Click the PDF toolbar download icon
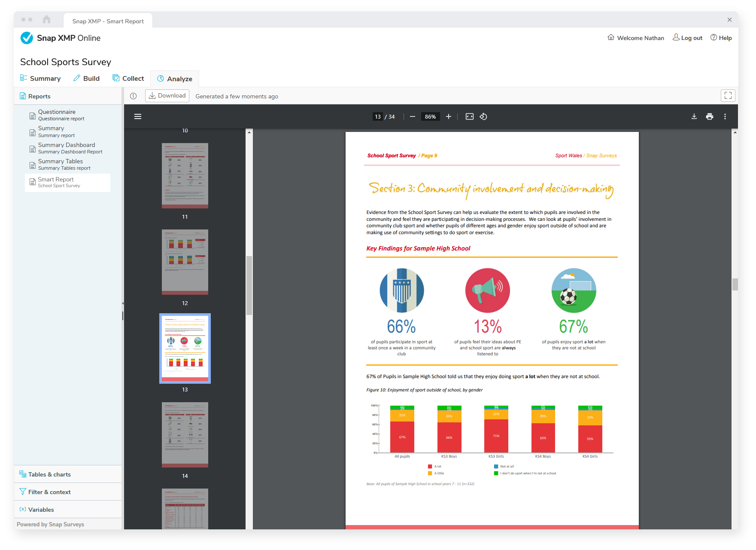 (694, 116)
